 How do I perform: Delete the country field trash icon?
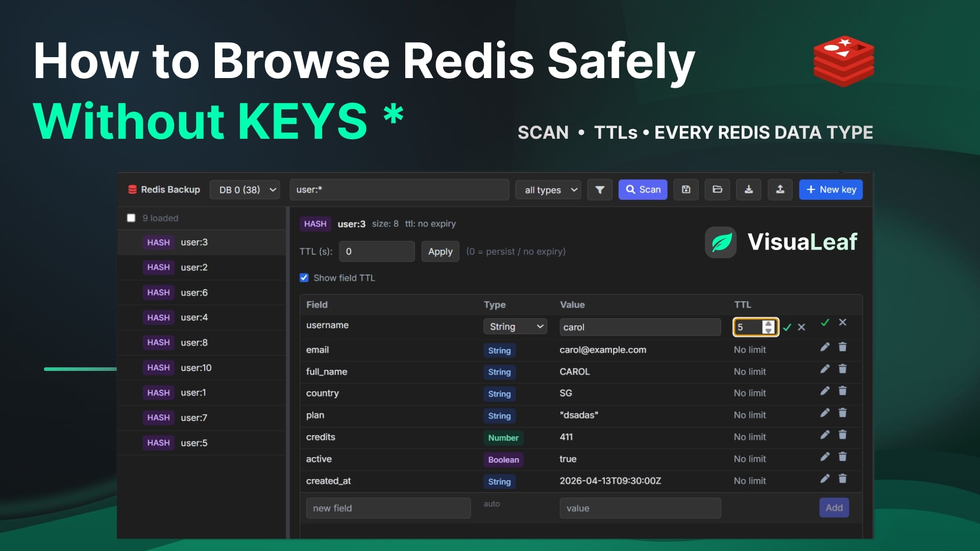pos(843,391)
